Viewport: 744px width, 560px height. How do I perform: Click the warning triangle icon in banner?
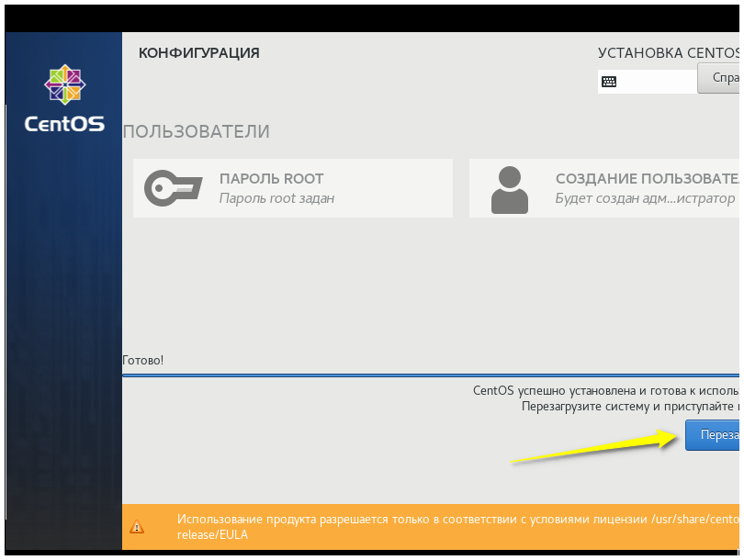[x=137, y=526]
